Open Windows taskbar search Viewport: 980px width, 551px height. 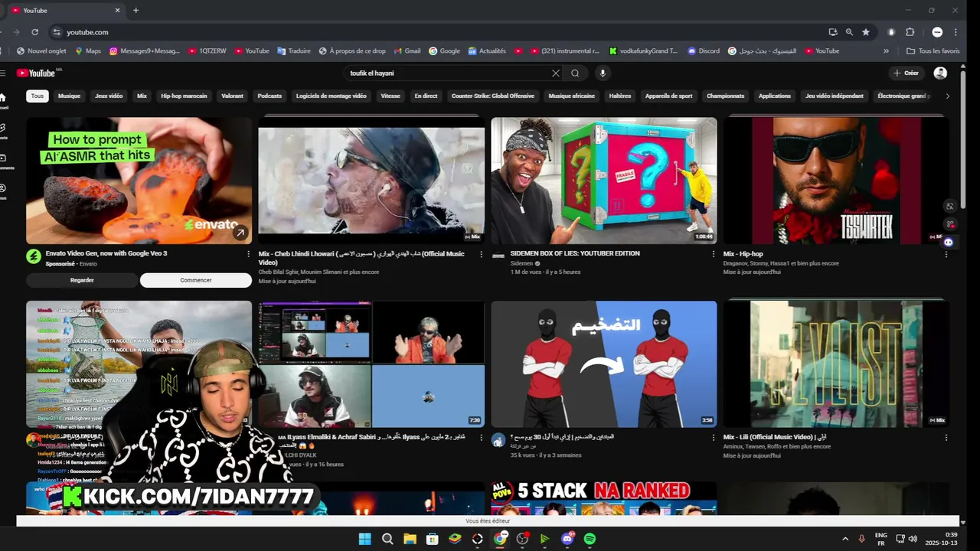pos(387,539)
